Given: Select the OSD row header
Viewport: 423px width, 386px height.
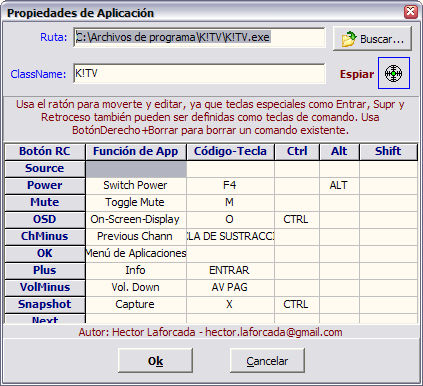Looking at the screenshot, I should pos(45,220).
